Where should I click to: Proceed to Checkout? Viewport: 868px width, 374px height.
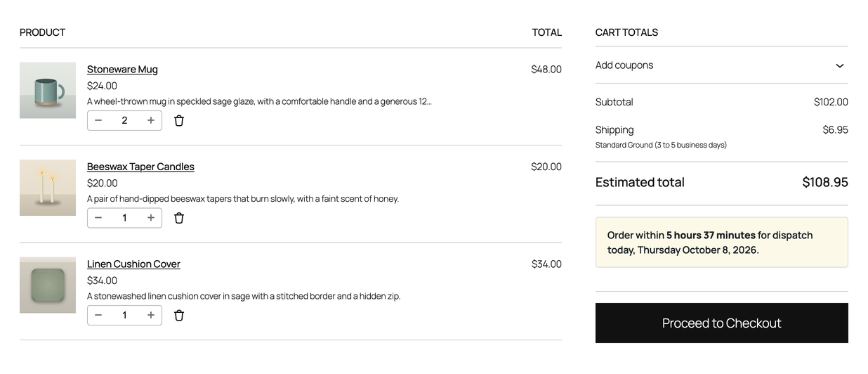[x=721, y=323]
